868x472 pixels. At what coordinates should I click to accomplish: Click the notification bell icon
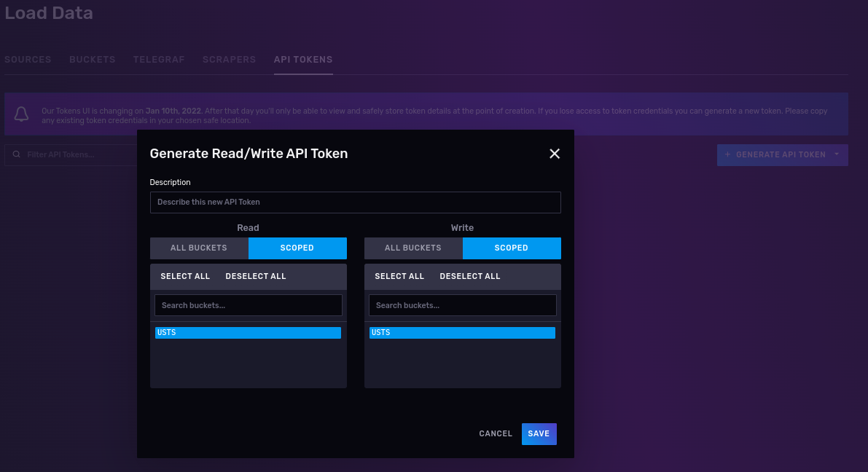22,114
